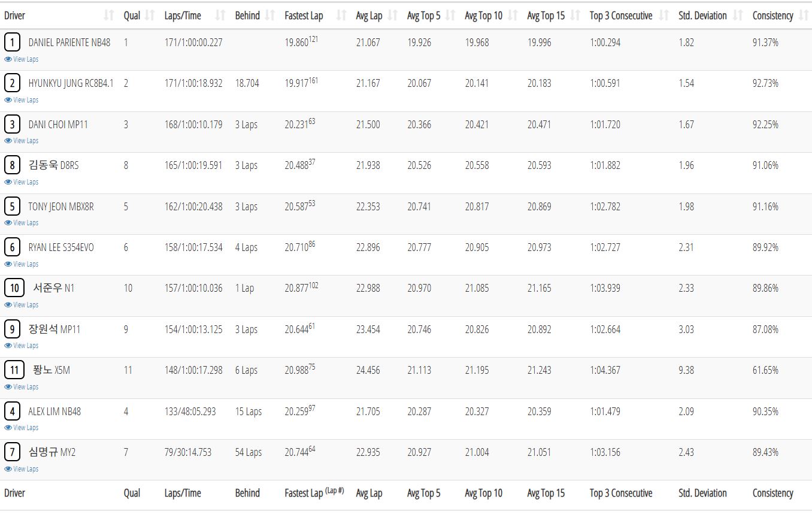Click eye icon under Daniel Pariente

[8, 59]
